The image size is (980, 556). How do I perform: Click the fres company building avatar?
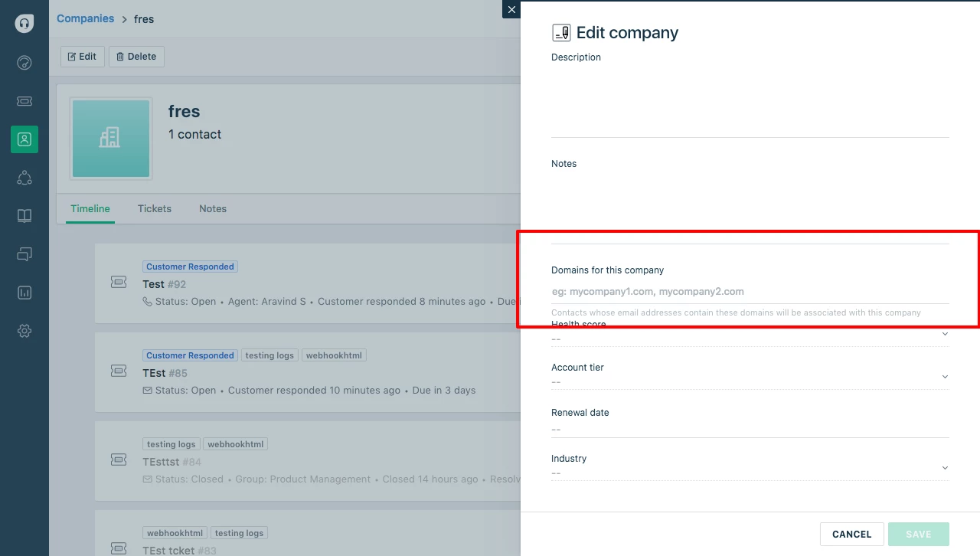point(111,139)
